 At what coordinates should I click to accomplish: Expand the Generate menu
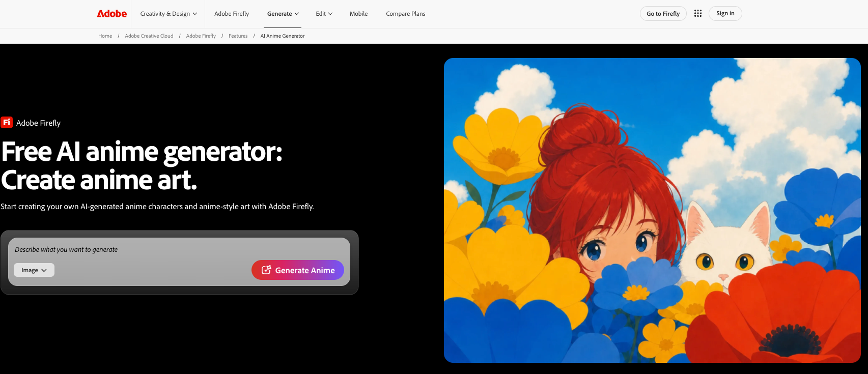click(x=283, y=14)
